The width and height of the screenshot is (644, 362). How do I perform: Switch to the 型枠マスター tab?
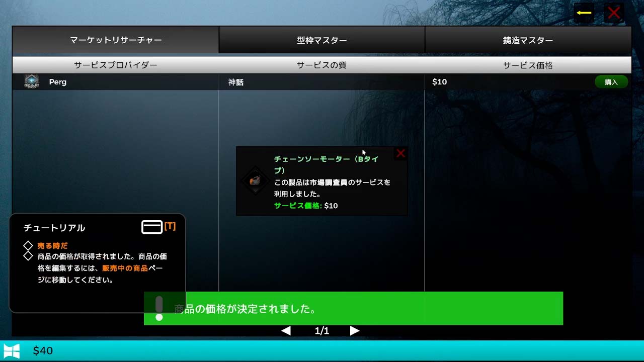pyautogui.click(x=322, y=40)
